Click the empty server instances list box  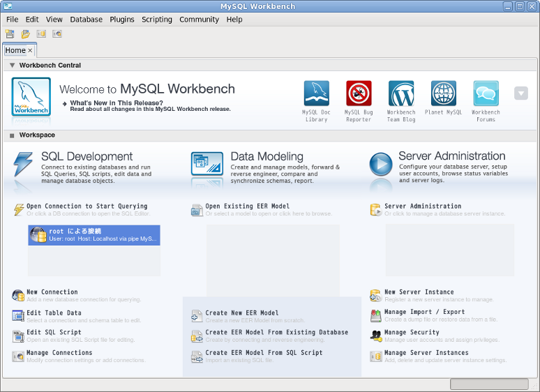click(x=450, y=250)
